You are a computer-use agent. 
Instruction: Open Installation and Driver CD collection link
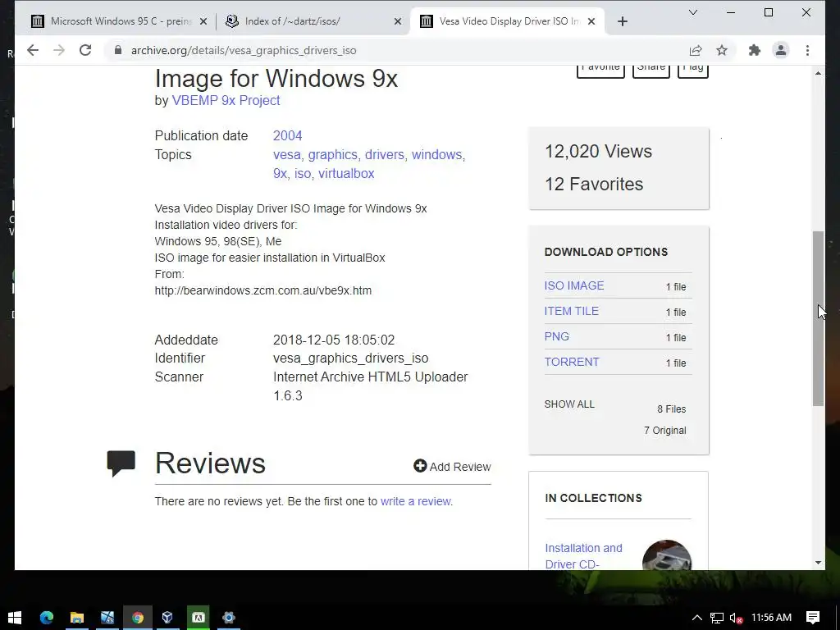coord(583,555)
